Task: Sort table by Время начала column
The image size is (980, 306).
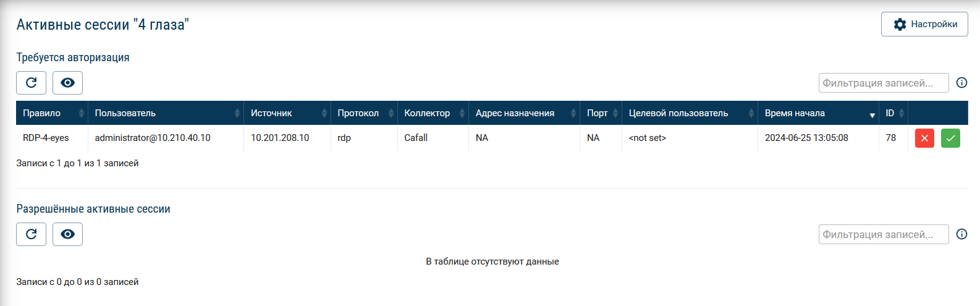Action: tap(817, 113)
